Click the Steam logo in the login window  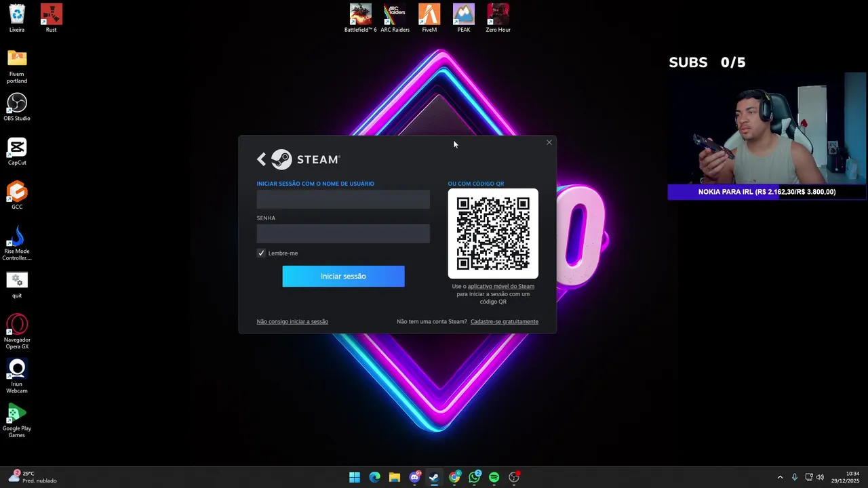point(306,159)
